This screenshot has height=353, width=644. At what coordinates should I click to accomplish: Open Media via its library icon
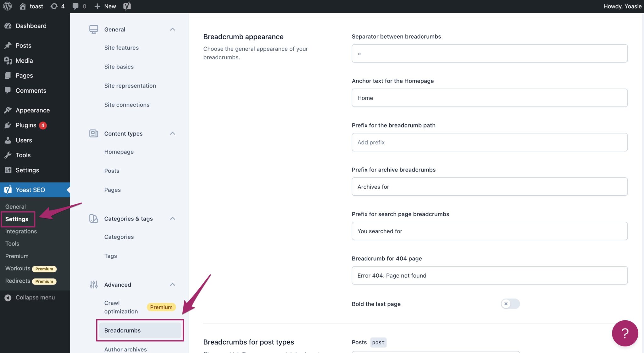(x=8, y=60)
